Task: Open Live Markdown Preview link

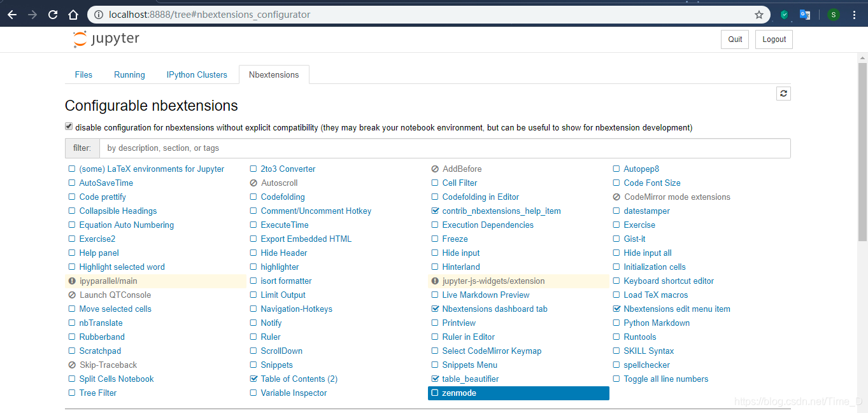Action: (486, 295)
